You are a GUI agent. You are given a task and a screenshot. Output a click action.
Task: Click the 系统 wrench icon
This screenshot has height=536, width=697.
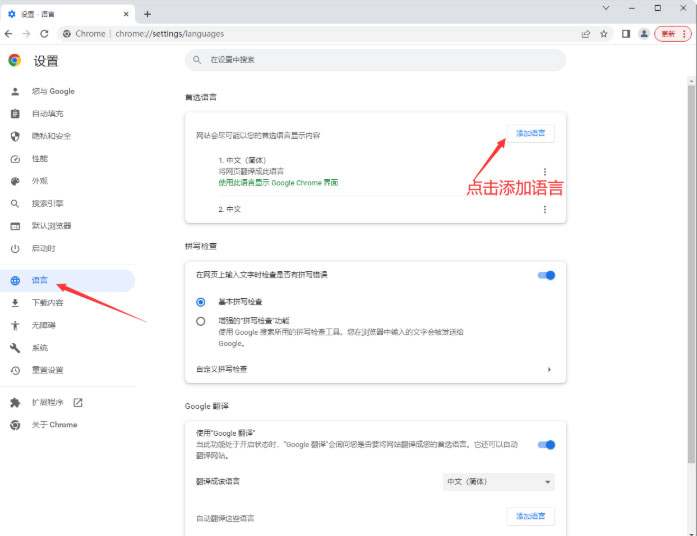tap(15, 348)
